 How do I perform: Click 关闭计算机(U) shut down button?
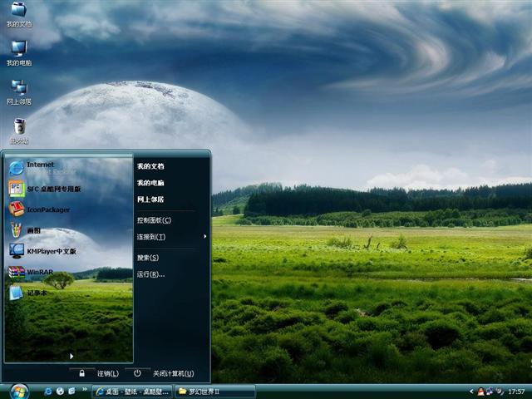click(174, 373)
